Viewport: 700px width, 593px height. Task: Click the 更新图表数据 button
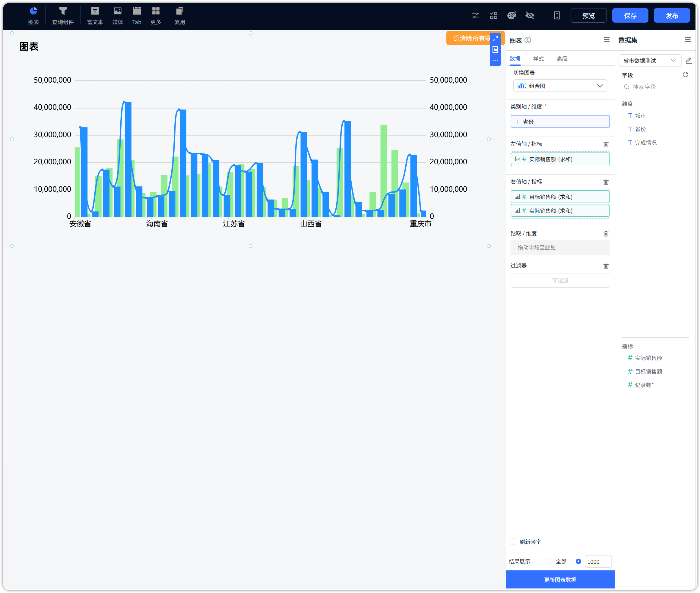[x=560, y=579]
